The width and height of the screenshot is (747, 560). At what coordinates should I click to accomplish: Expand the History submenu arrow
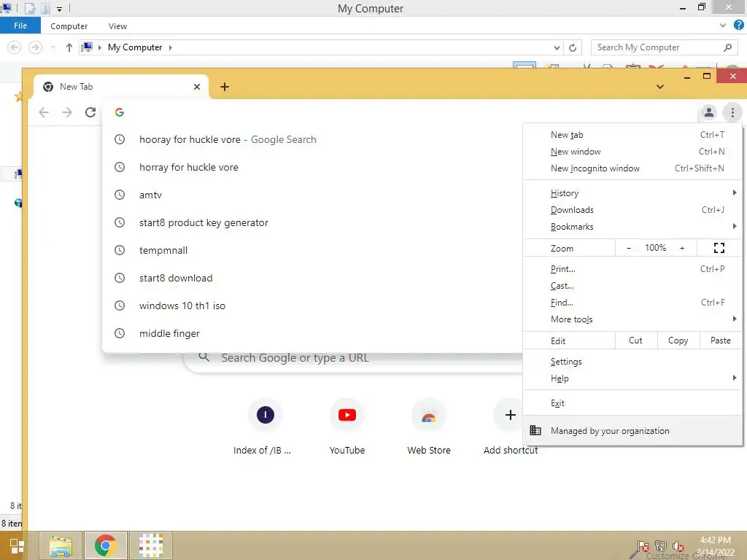[x=734, y=192]
